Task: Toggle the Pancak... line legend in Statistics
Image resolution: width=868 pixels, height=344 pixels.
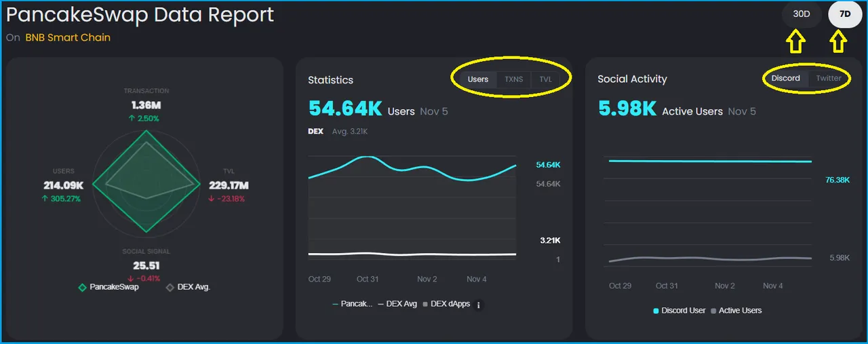Action: [x=353, y=304]
